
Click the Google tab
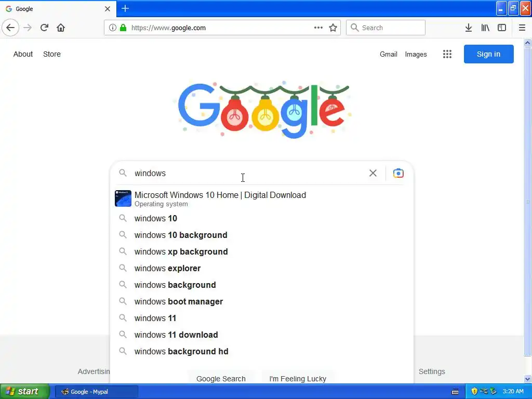58,9
